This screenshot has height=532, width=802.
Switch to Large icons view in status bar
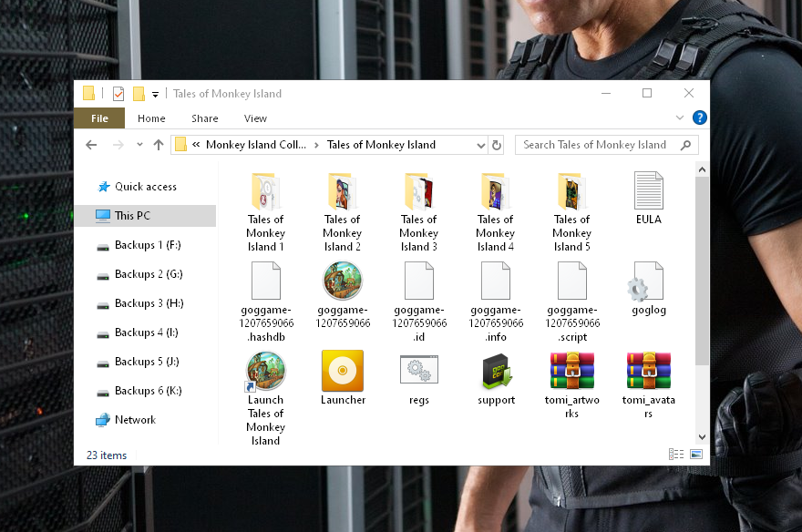696,455
